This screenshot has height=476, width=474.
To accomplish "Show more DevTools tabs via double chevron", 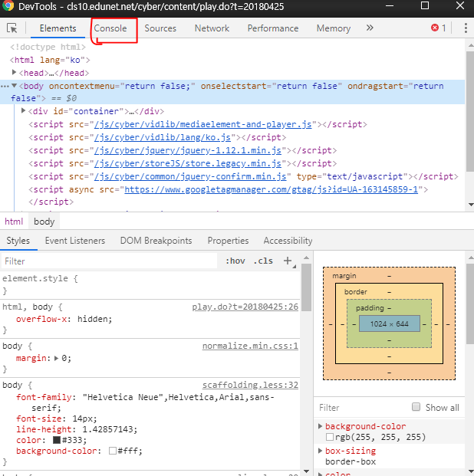I will click(x=370, y=28).
